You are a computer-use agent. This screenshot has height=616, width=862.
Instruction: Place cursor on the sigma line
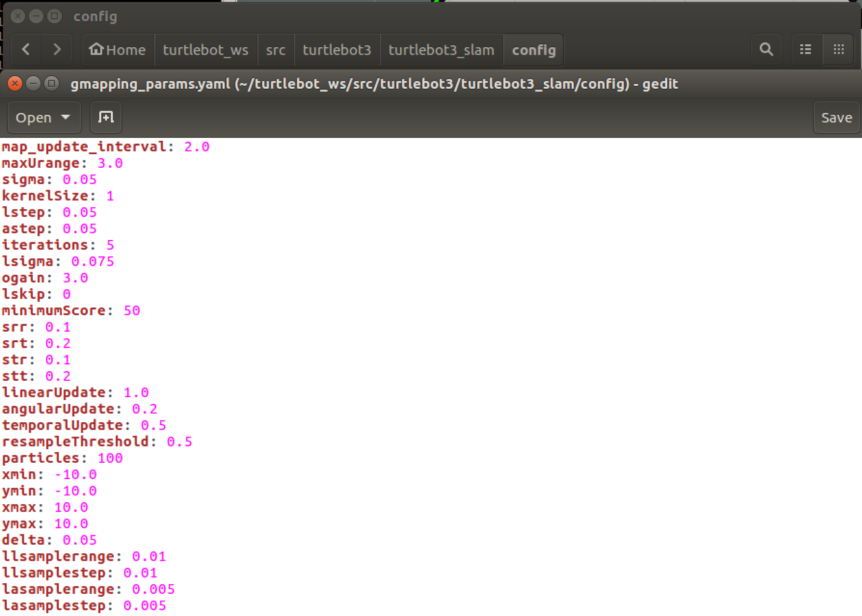[x=49, y=179]
